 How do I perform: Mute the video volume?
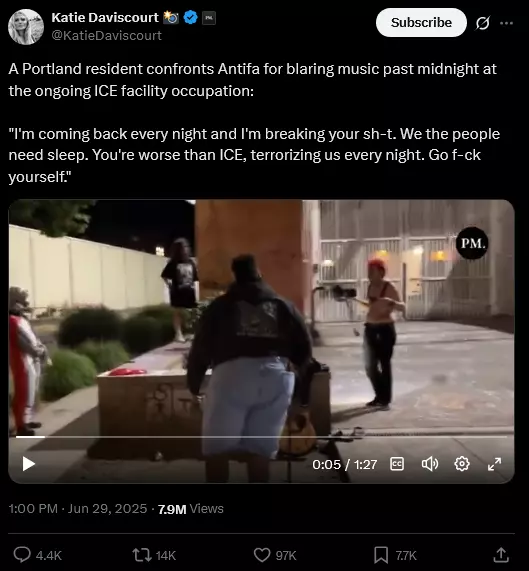[430, 464]
